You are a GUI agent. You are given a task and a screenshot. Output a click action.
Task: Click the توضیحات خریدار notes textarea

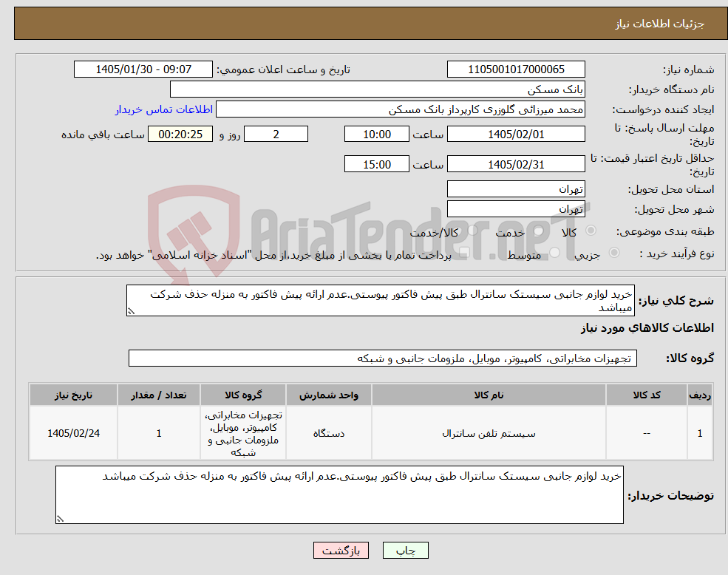(339, 495)
